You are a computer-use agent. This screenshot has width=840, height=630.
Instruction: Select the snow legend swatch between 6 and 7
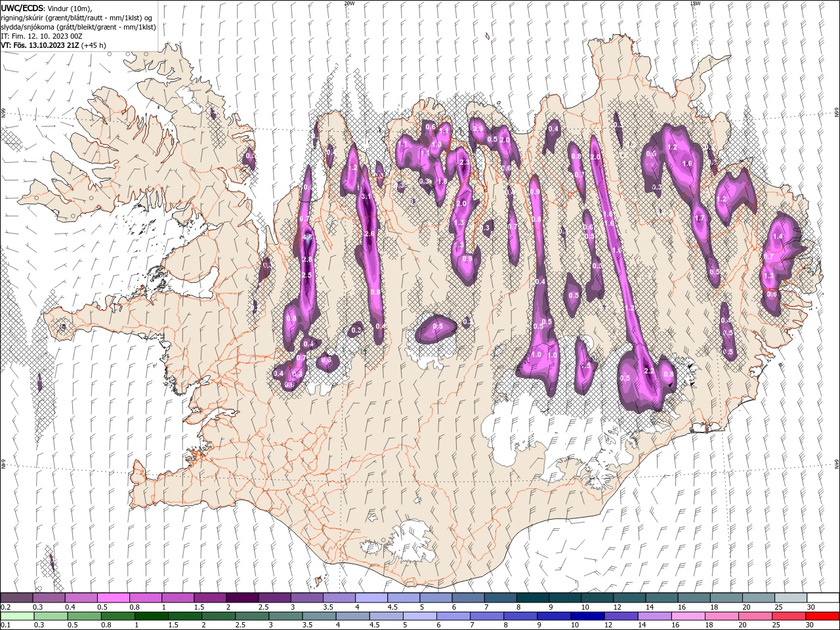click(467, 598)
